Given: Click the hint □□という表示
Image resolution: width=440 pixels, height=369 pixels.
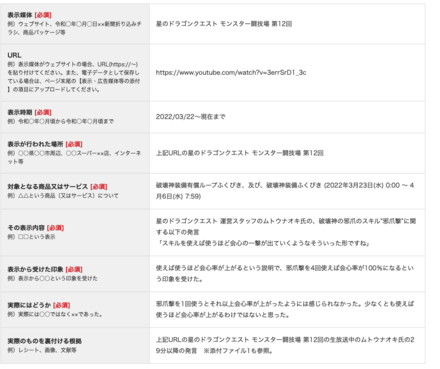Looking at the screenshot, I should (x=31, y=237).
